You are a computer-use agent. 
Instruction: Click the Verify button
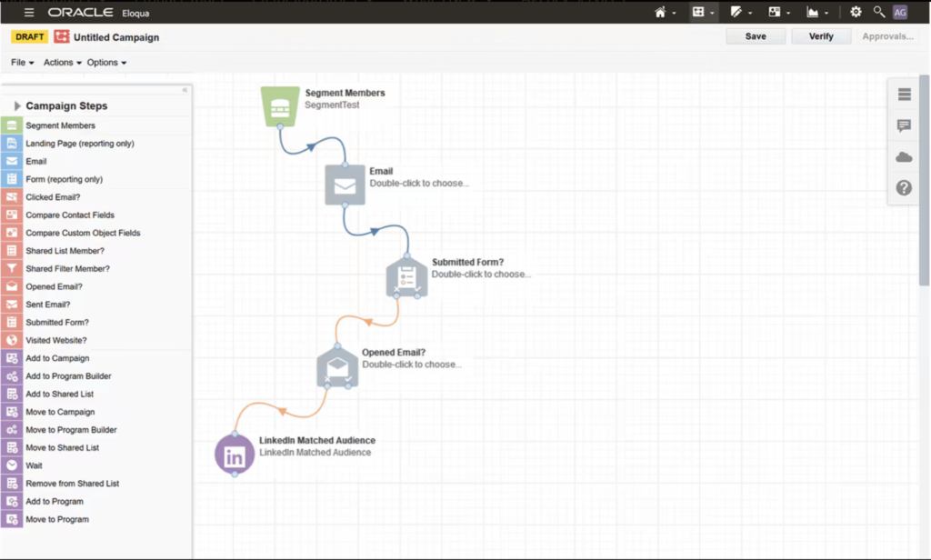coord(821,36)
